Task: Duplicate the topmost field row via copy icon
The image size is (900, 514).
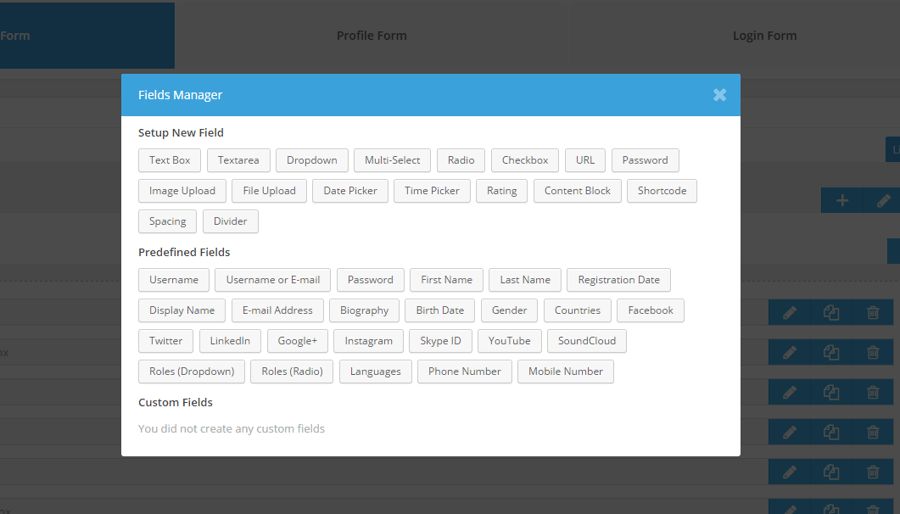Action: 831,313
